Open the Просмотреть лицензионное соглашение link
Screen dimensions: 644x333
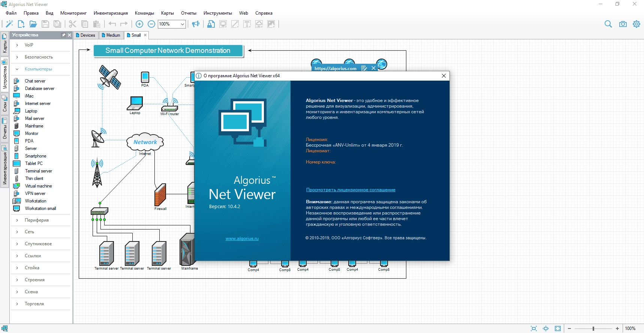click(350, 190)
